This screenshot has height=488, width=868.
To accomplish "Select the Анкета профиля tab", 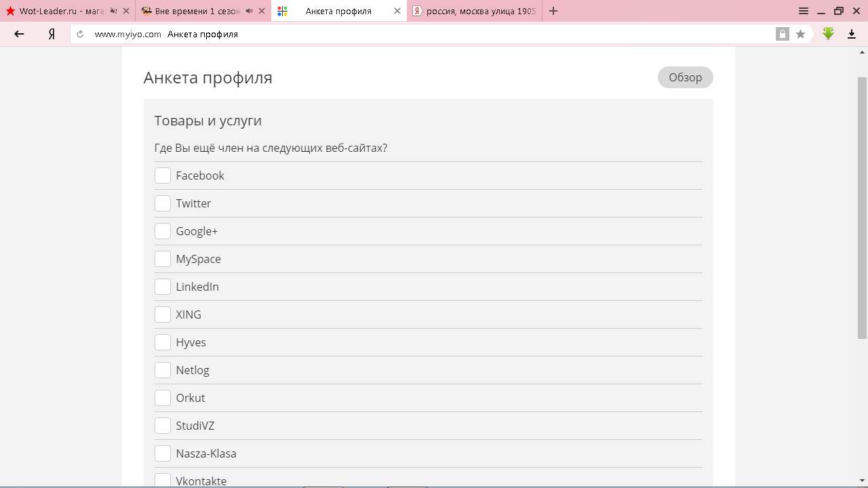I will point(339,11).
